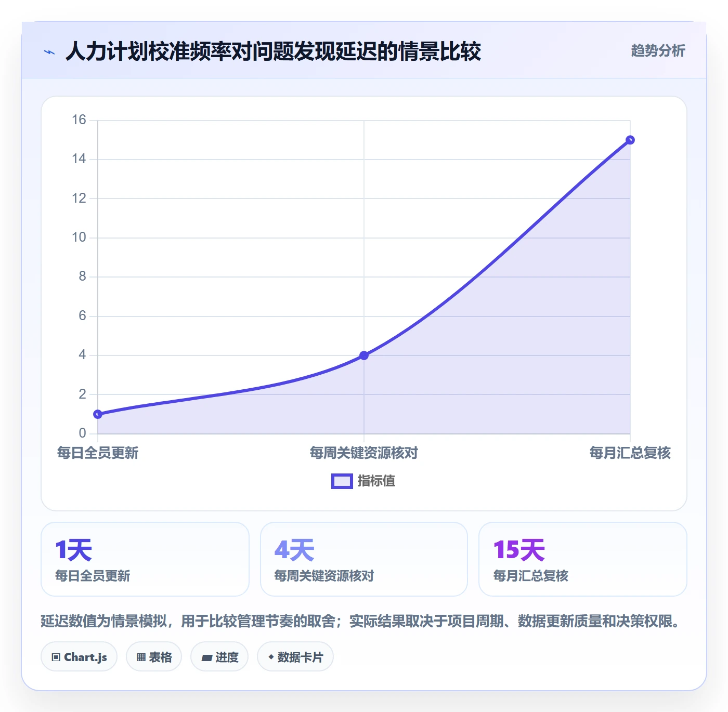The image size is (728, 712).
Task: Click the 表格 tag chip
Action: pyautogui.click(x=154, y=657)
